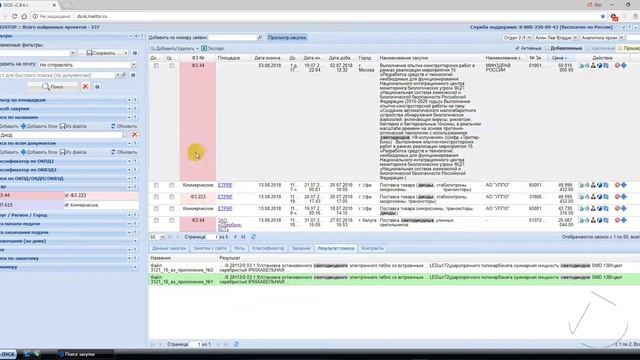This screenshot has width=640, height=360.
Task: Open the ЕТРИФ link in ФЗ 223 row
Action: [225, 197]
